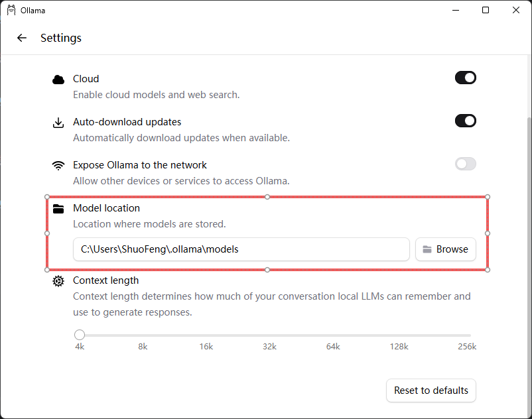
Task: Set context length to 64k
Action: 333,347
